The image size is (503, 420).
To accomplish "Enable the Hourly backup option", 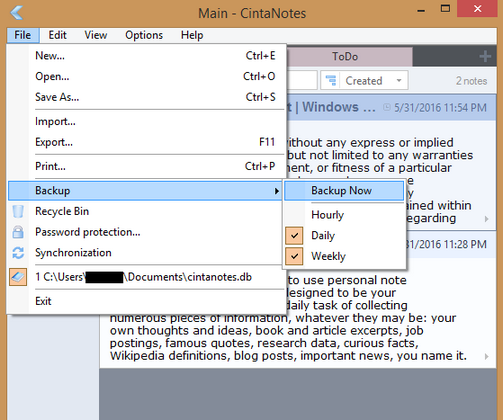I will (x=344, y=215).
